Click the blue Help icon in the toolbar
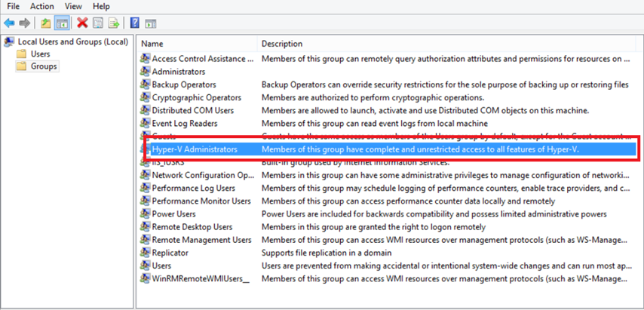 click(134, 23)
